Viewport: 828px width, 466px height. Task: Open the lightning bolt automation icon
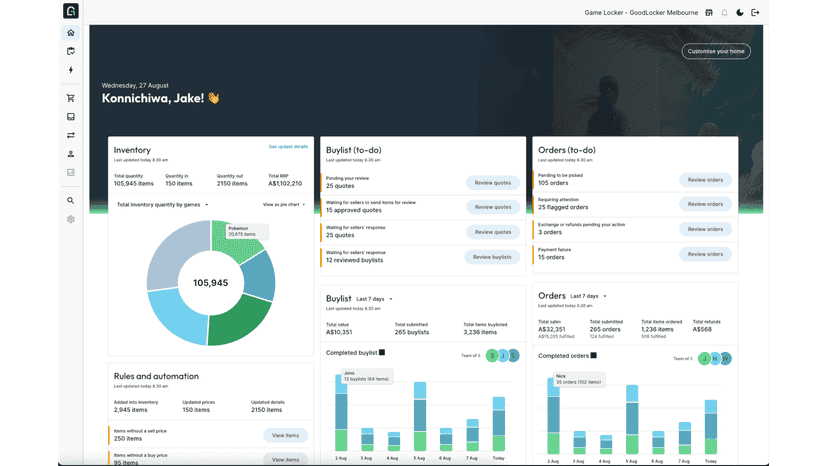71,70
